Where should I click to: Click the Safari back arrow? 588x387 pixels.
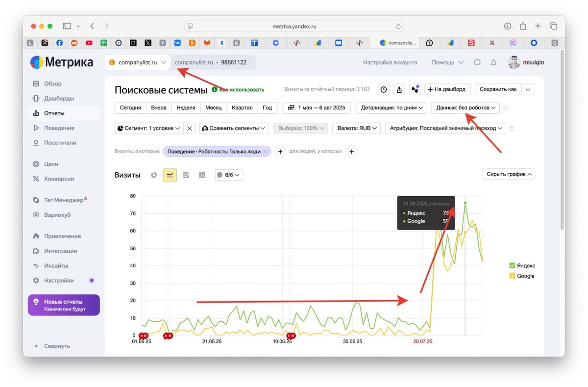(92, 26)
